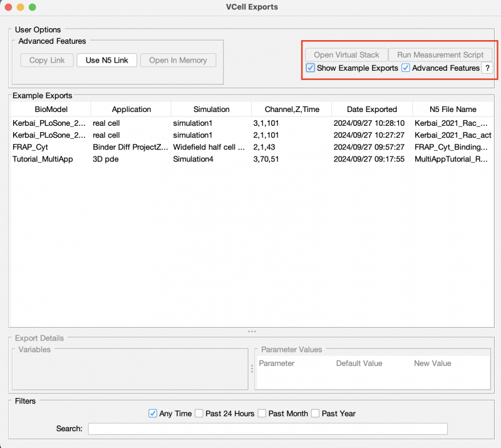Click the New Value column header
The height and width of the screenshot is (448, 501).
[x=433, y=363]
